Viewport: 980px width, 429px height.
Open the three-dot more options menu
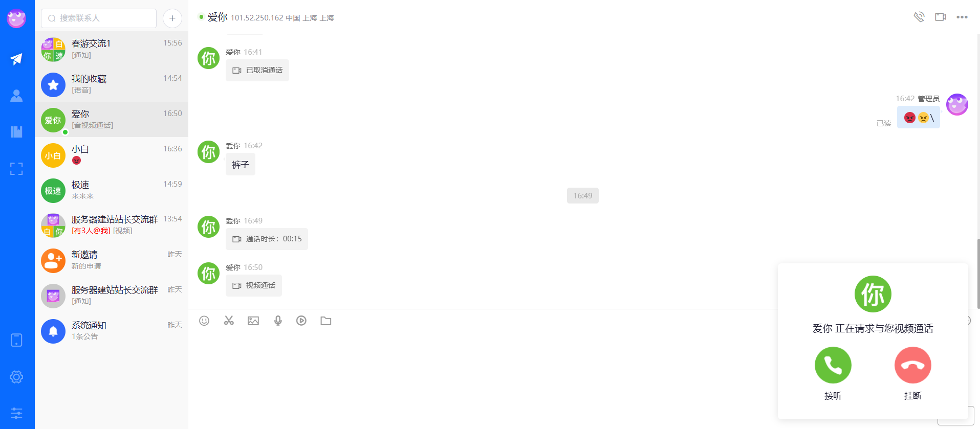point(962,17)
